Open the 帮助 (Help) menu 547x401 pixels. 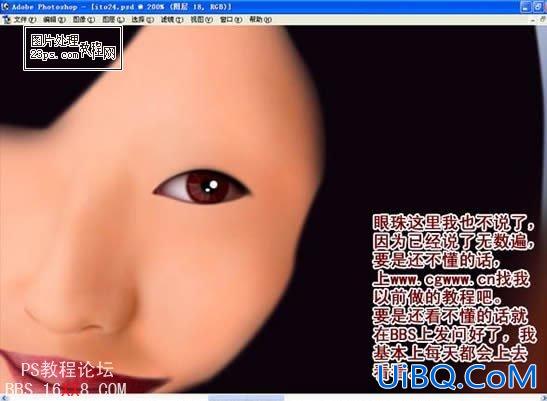pyautogui.click(x=260, y=20)
